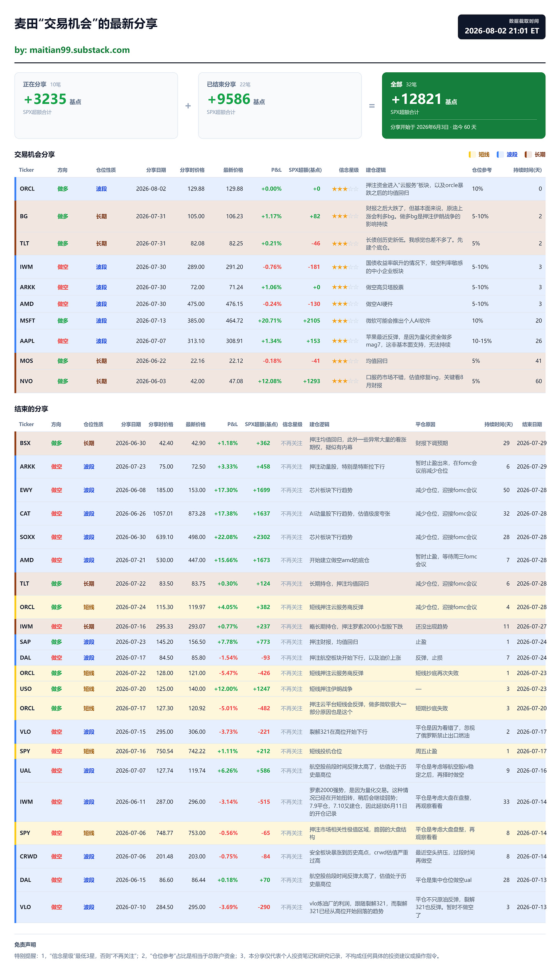Click the +2302 SPX excess value
The width and height of the screenshot is (560, 975).
(x=262, y=537)
